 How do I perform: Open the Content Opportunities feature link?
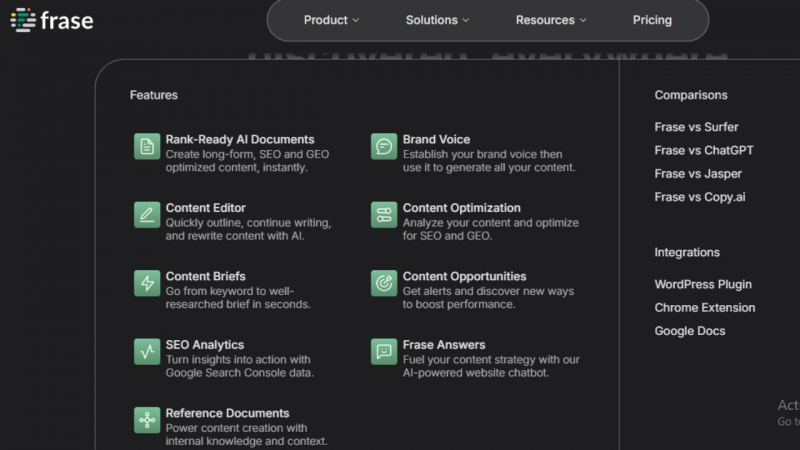point(464,276)
